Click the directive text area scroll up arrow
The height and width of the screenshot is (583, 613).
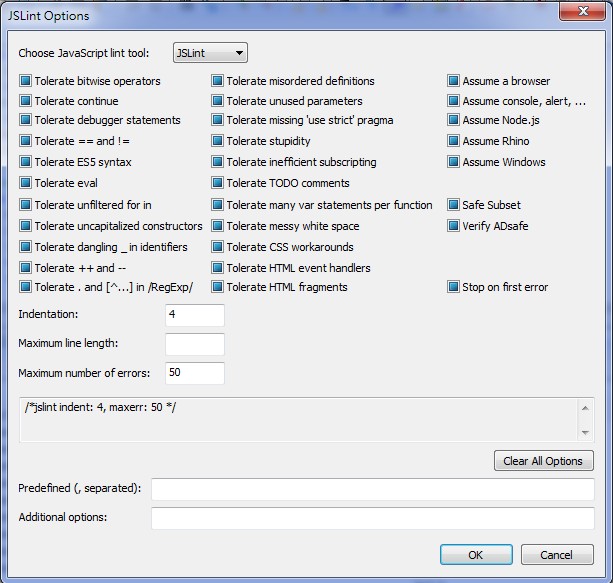(585, 408)
